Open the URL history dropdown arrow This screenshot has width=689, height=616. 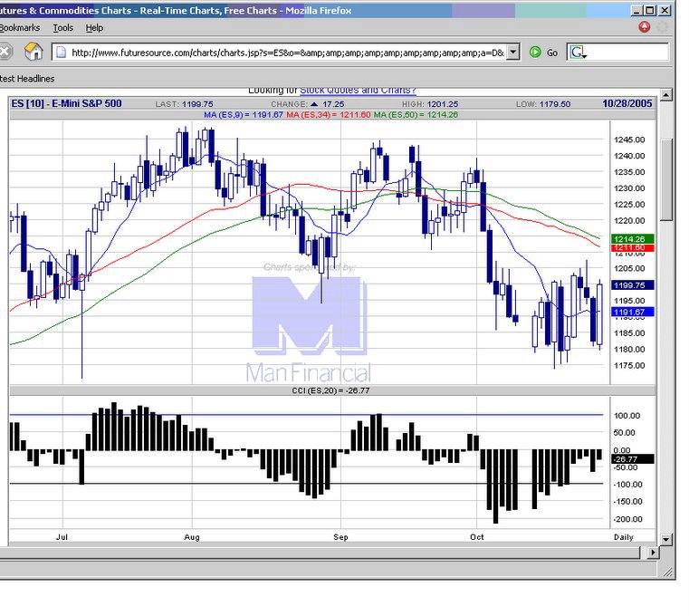(x=513, y=52)
